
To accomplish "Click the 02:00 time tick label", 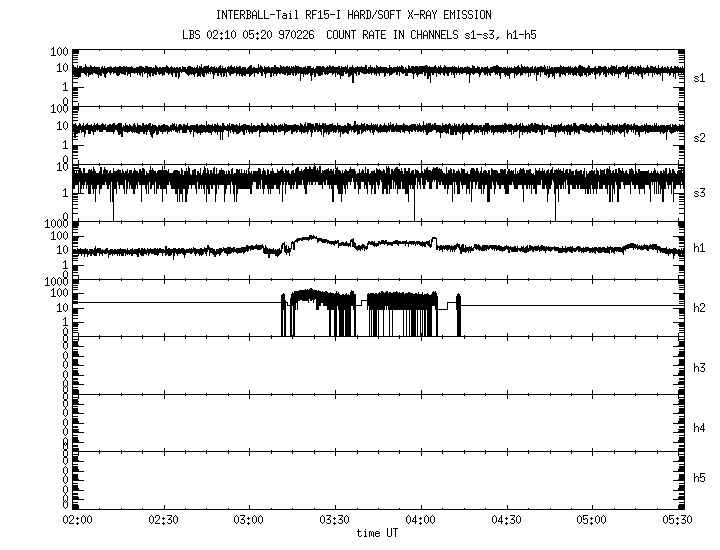I will [77, 521].
